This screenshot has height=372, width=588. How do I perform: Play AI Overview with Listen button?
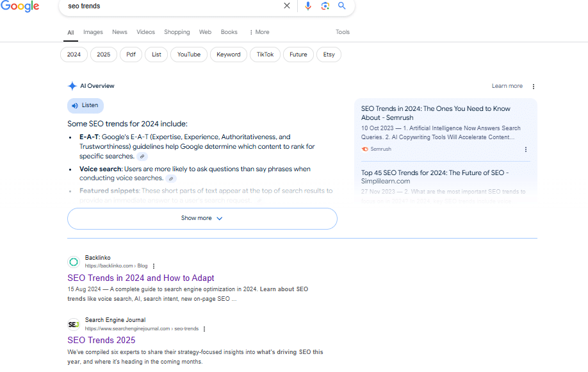(x=85, y=106)
